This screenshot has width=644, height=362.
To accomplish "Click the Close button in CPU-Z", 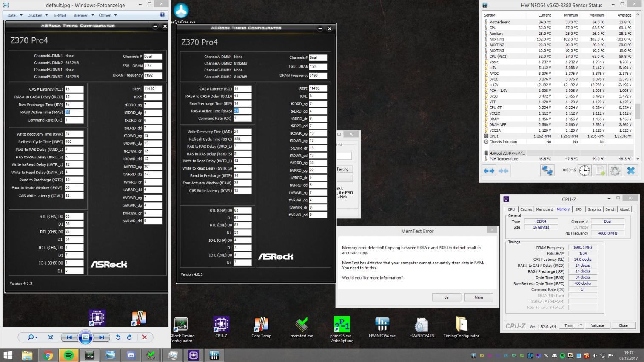I will (623, 325).
